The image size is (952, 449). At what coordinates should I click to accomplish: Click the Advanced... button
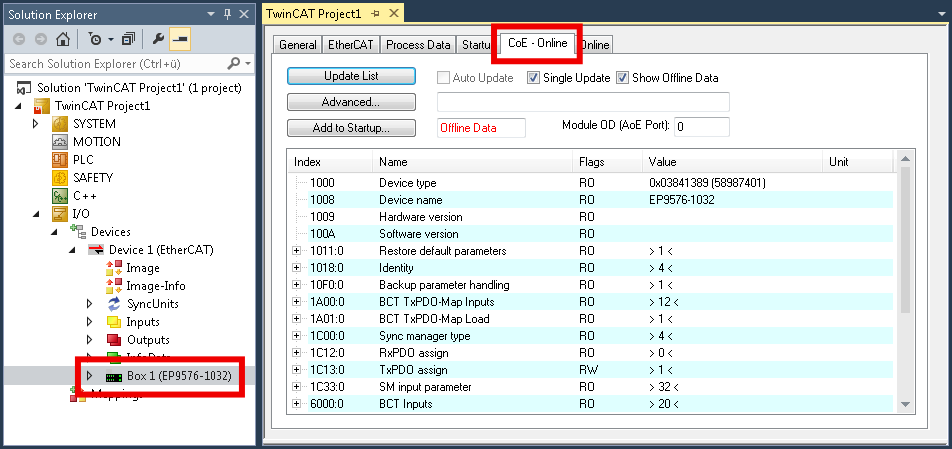(x=351, y=102)
